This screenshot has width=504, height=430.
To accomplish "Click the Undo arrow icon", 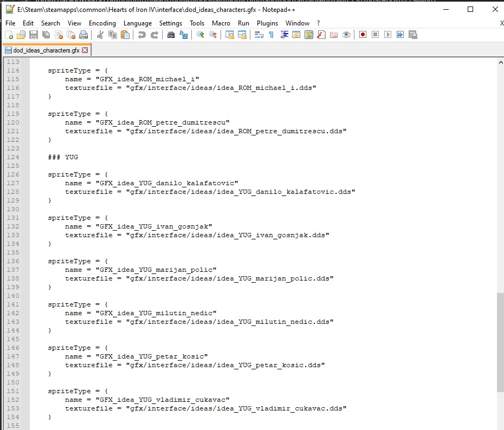I will pyautogui.click(x=141, y=35).
